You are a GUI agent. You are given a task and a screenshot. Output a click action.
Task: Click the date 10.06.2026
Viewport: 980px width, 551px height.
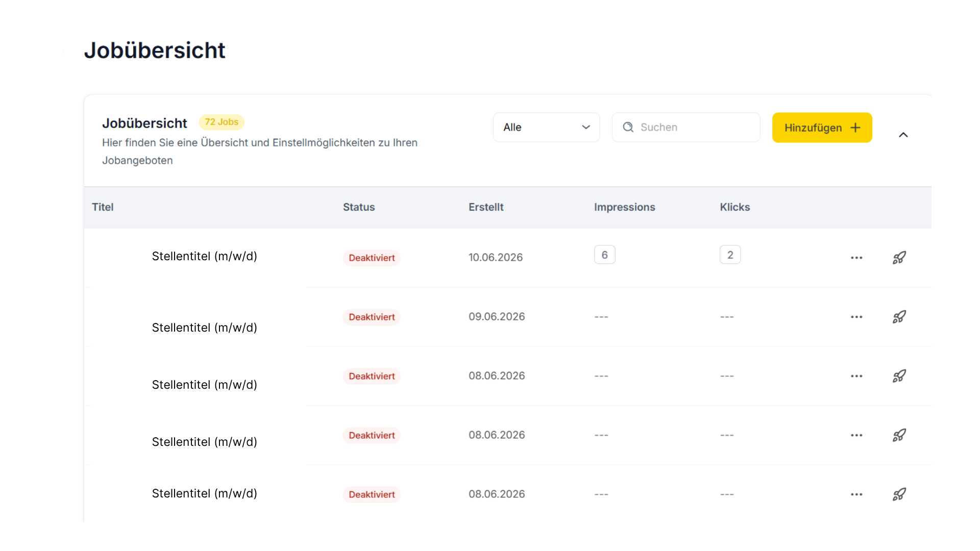pos(496,257)
